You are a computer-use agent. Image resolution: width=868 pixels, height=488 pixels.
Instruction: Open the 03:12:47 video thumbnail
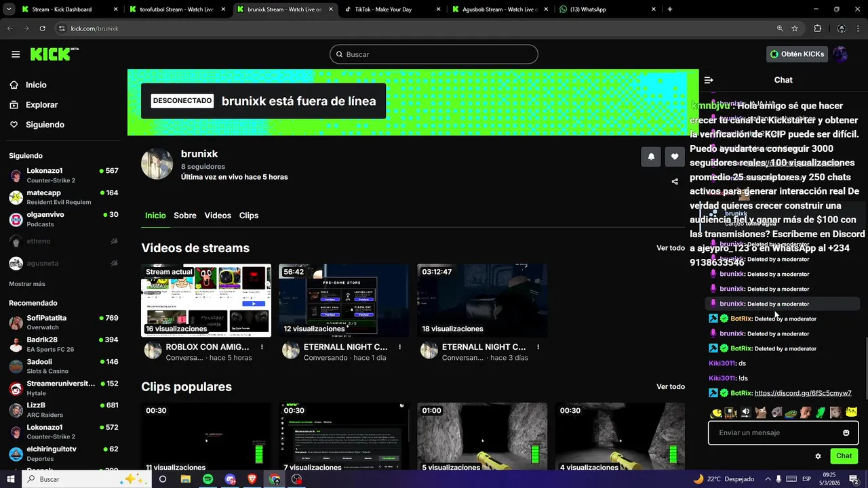482,300
